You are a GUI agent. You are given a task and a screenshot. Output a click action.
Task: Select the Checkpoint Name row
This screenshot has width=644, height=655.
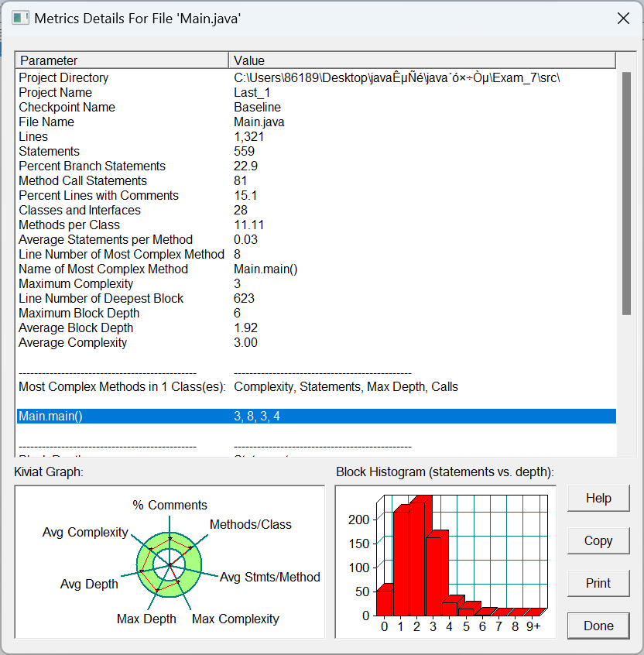tap(316, 107)
